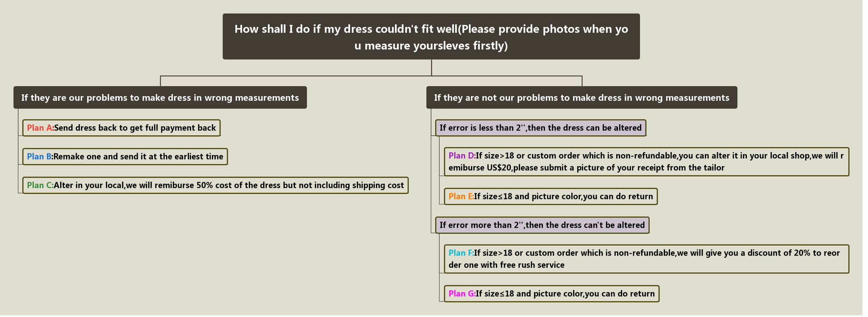Click the Plan B remake node
The width and height of the screenshot is (868, 317).
point(125,157)
